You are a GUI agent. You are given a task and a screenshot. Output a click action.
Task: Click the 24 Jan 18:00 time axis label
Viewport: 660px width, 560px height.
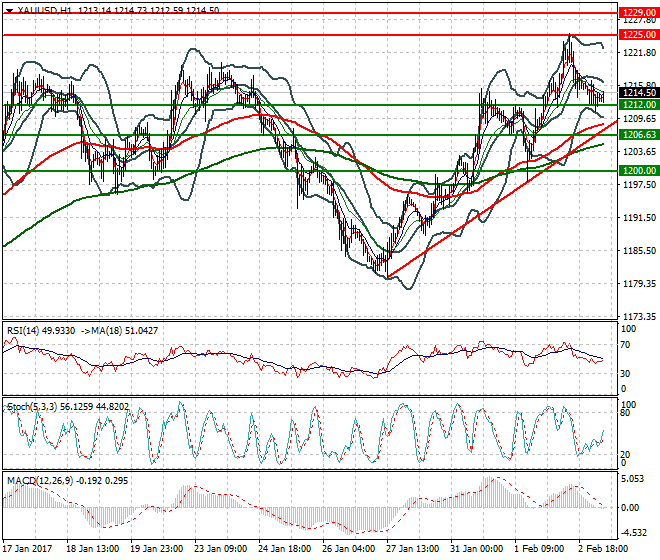pyautogui.click(x=285, y=549)
